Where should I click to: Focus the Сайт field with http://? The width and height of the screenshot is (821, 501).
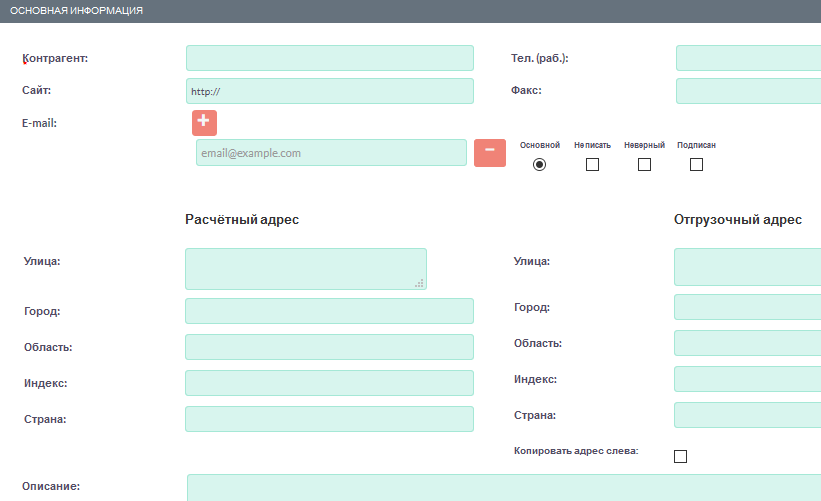click(x=329, y=91)
